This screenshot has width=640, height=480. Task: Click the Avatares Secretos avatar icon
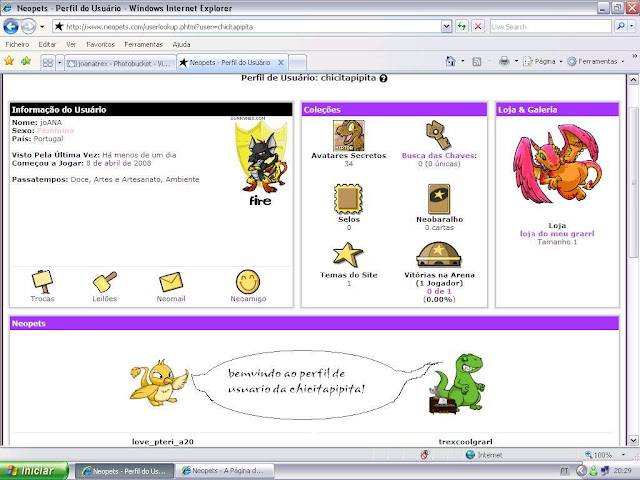349,135
